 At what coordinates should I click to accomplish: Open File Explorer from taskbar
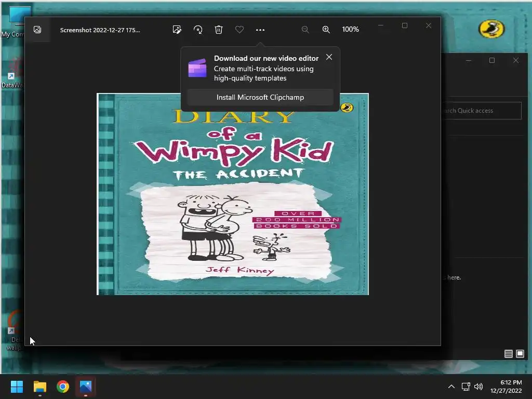39,387
